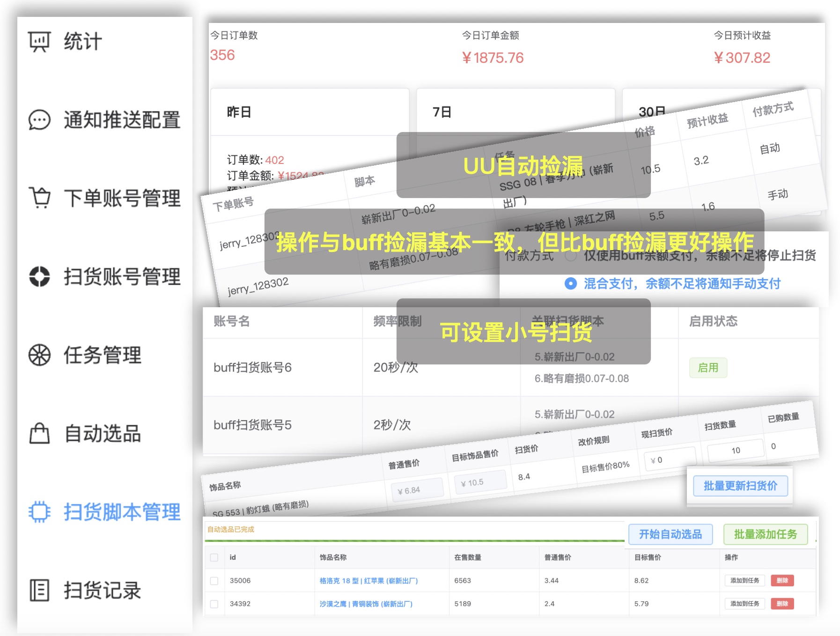Click 添加到任务 for row 35006
The width and height of the screenshot is (840, 636).
(x=744, y=581)
